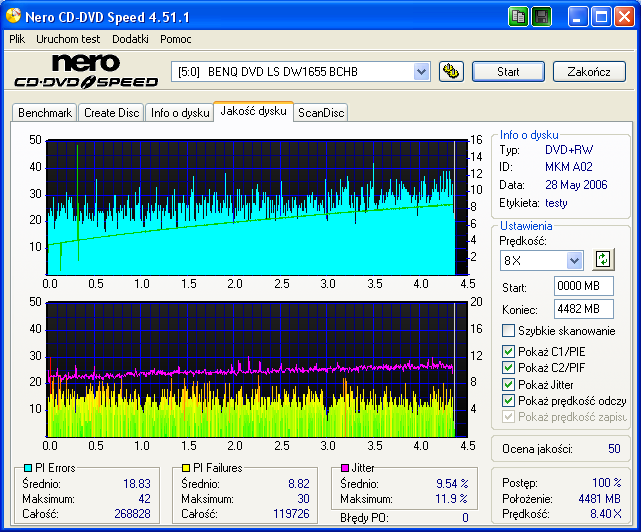Open the Uruchom test menu
The image size is (641, 532).
point(68,39)
